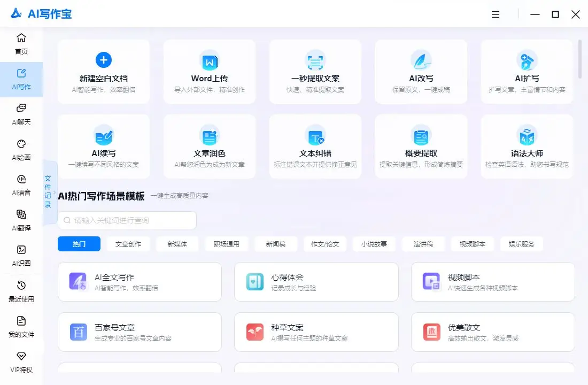
Task: Open the AI翻译 translation section
Action: [x=21, y=221]
